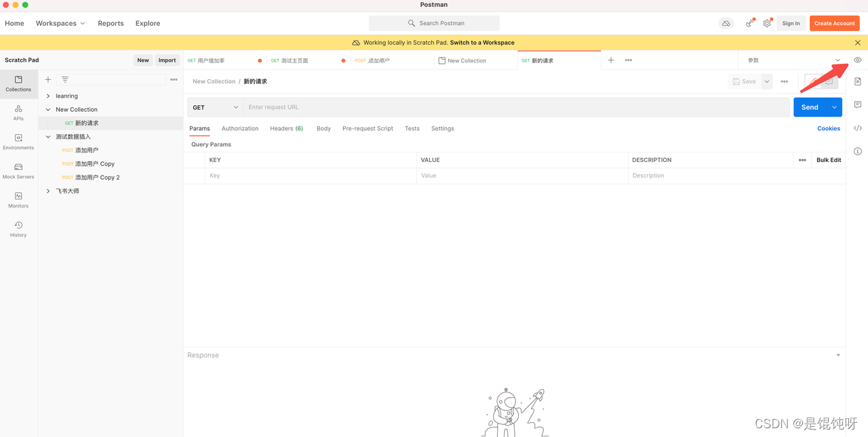Click the Search Postman box
The image size is (868, 437).
(x=434, y=23)
